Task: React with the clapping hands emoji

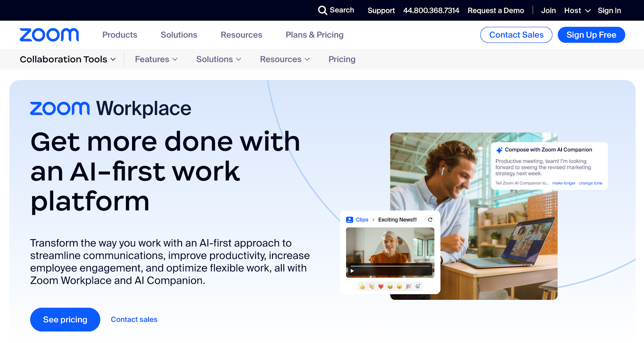Action: point(372,287)
